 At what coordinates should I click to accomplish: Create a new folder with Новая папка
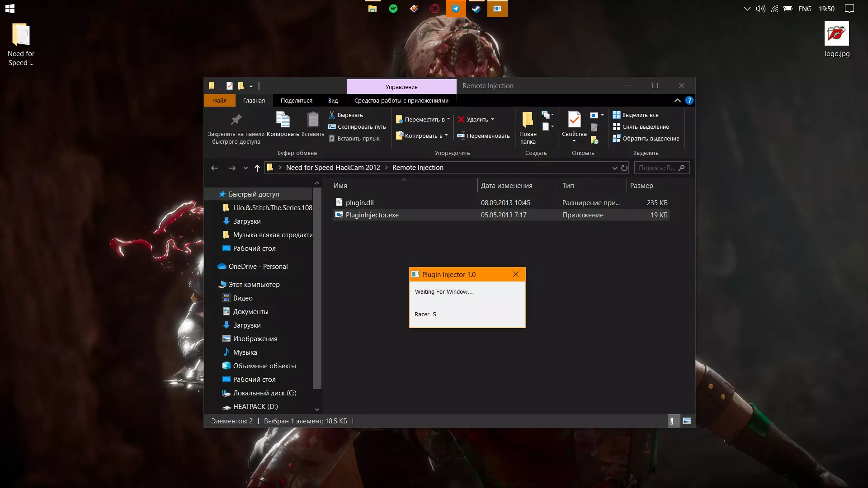tap(528, 127)
